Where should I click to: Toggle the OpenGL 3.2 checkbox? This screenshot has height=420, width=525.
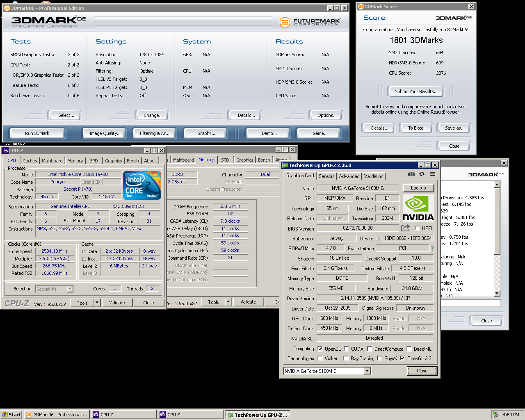pos(402,358)
